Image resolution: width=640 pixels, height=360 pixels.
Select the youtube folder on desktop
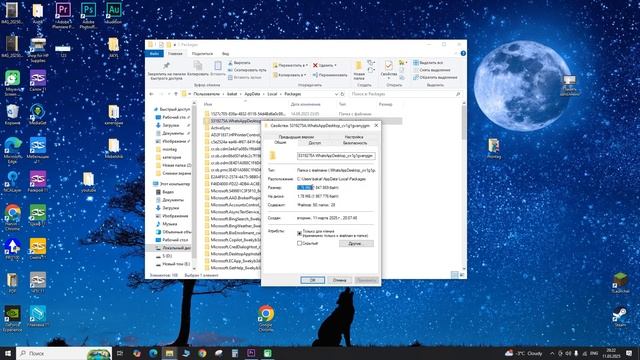pos(88,182)
